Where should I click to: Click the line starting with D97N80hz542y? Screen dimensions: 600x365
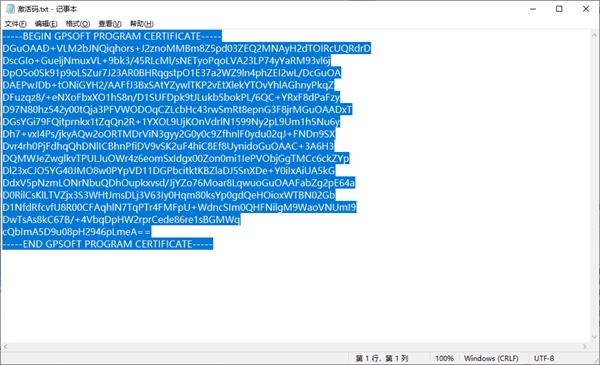pos(177,110)
